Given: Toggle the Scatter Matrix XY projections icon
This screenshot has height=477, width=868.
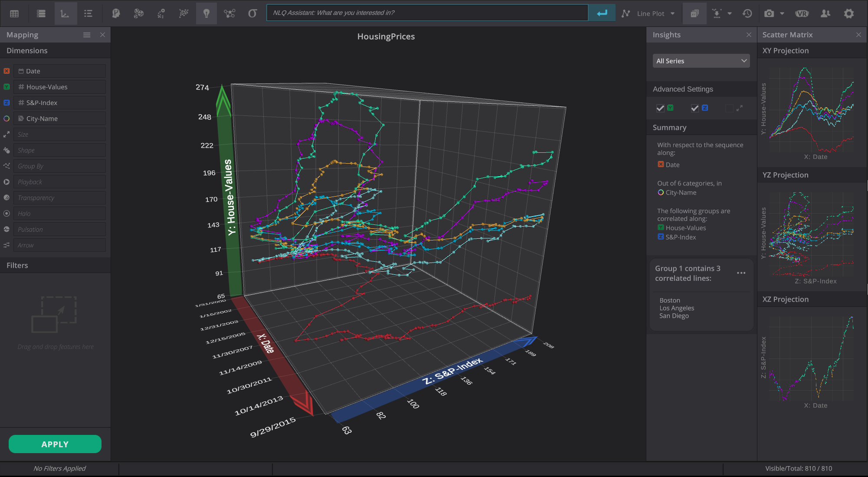Looking at the screenshot, I should [x=694, y=13].
